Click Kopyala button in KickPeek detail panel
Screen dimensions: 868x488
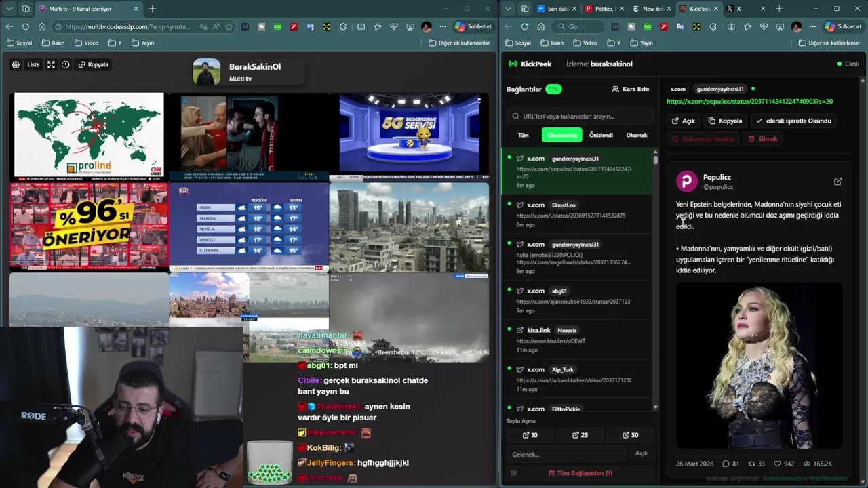coord(725,121)
